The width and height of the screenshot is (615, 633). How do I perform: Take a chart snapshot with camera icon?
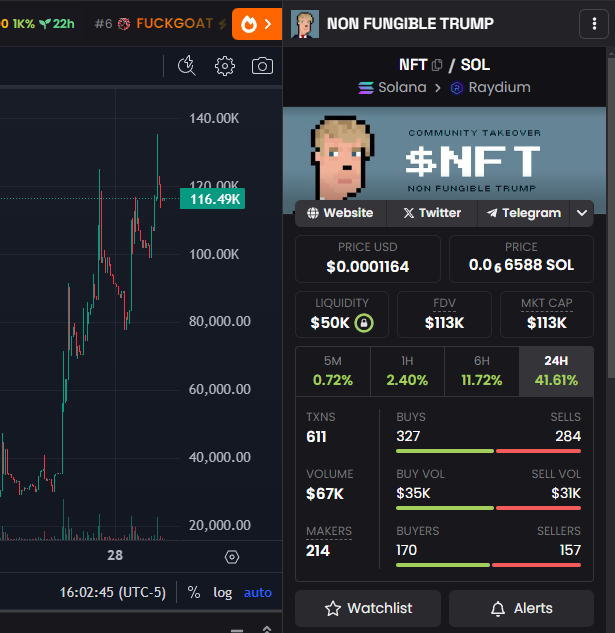pos(262,66)
